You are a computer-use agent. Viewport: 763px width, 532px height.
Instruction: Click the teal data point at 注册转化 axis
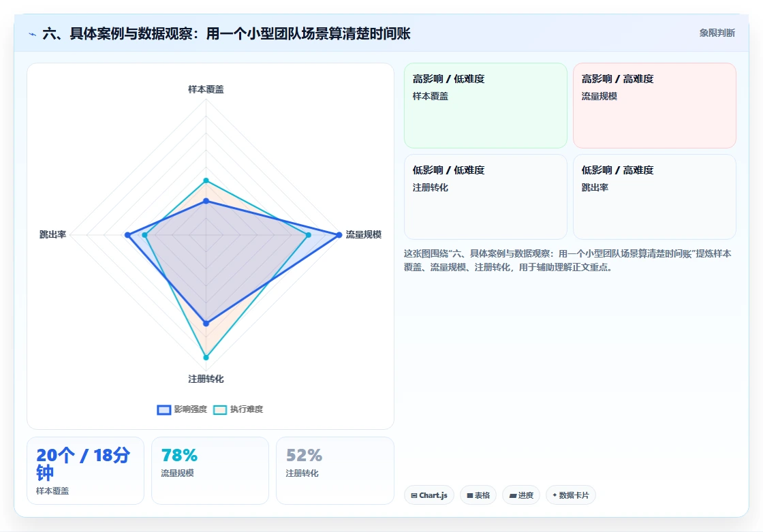206,357
